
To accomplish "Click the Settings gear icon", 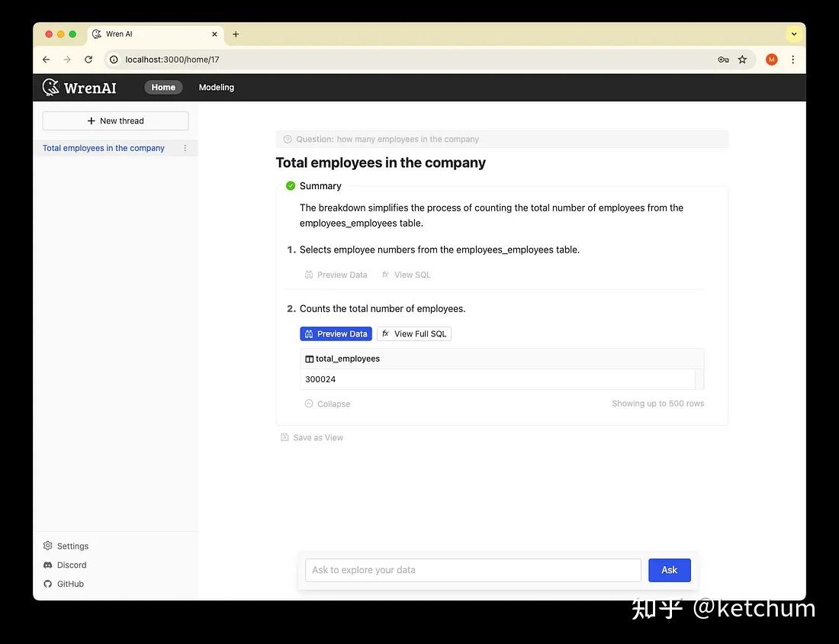I will click(x=48, y=546).
